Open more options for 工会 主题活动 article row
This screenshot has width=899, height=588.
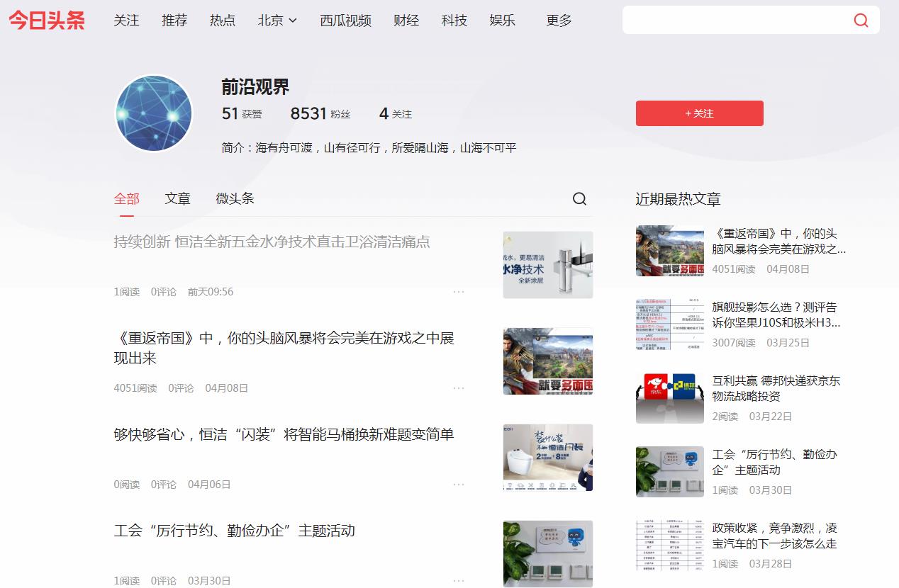click(x=459, y=580)
